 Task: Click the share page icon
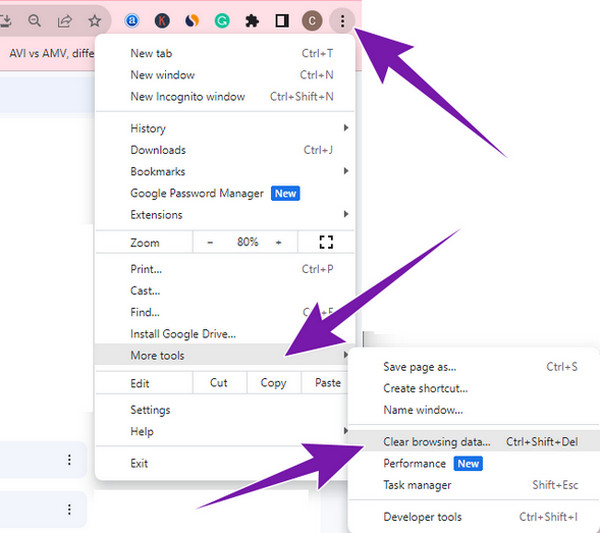point(64,21)
